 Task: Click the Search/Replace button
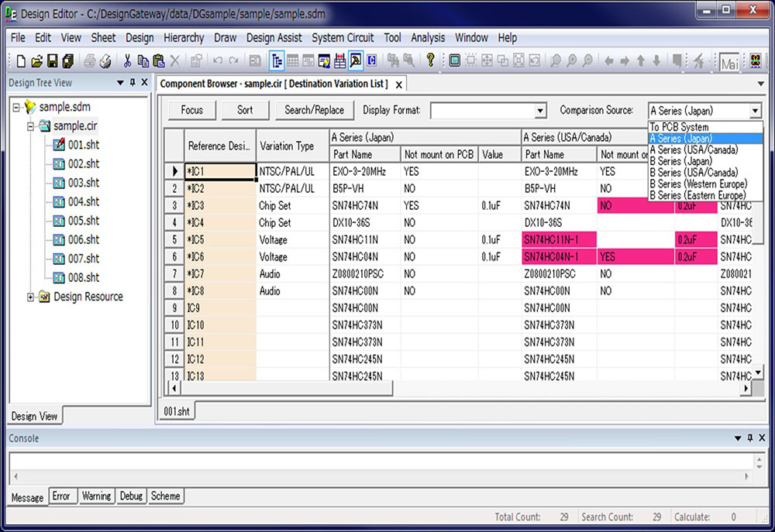click(x=314, y=110)
